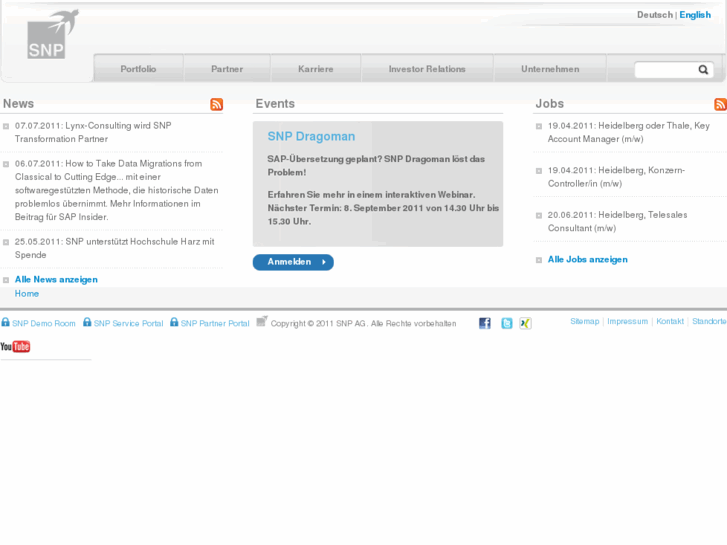The height and width of the screenshot is (545, 727).
Task: Open the YouTube logo link
Action: coord(15,346)
